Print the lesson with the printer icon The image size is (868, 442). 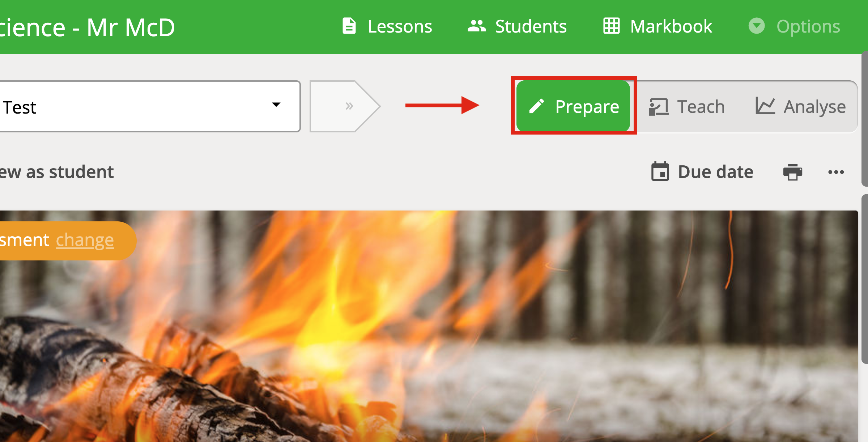(x=793, y=172)
